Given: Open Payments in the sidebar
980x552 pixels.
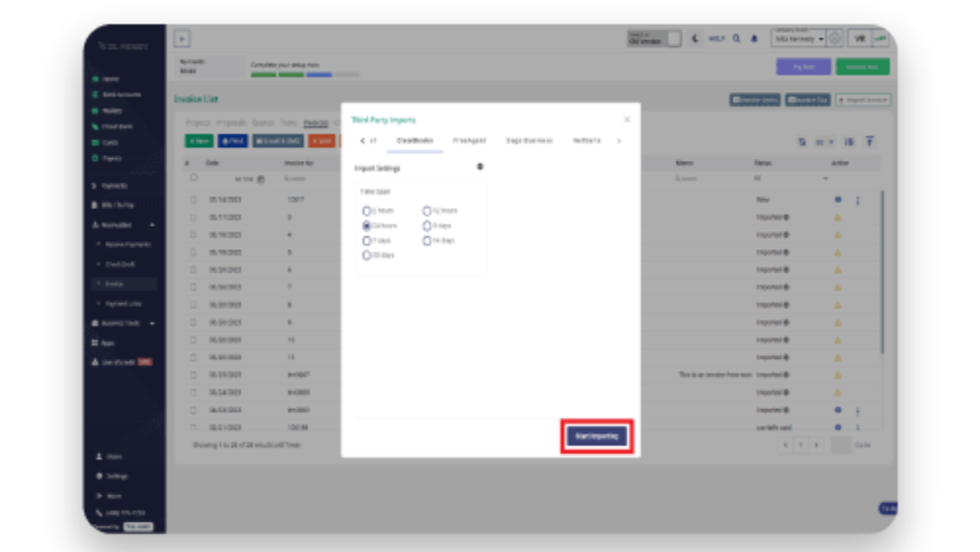Looking at the screenshot, I should (x=110, y=185).
